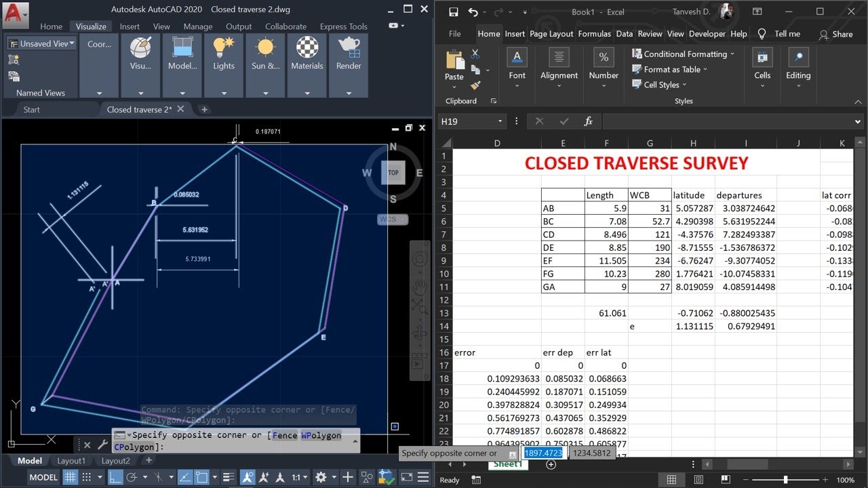The height and width of the screenshot is (488, 868).
Task: Click the MODEL space button in status bar
Action: click(x=43, y=477)
